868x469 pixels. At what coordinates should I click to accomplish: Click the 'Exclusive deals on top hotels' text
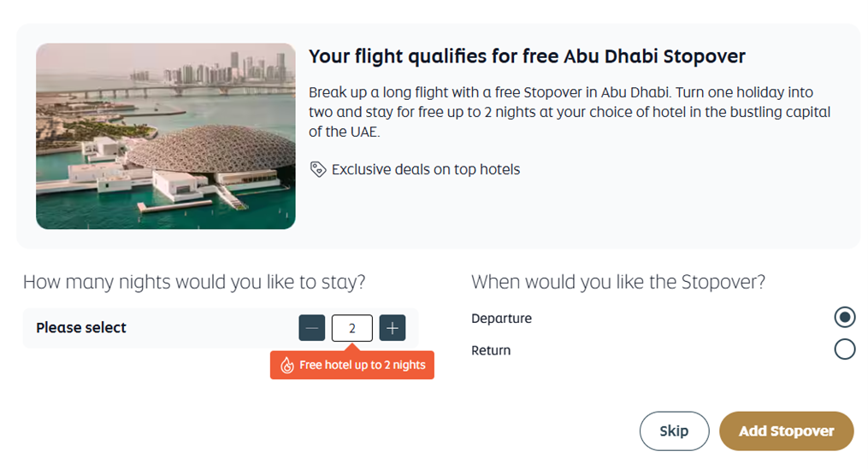click(x=425, y=169)
